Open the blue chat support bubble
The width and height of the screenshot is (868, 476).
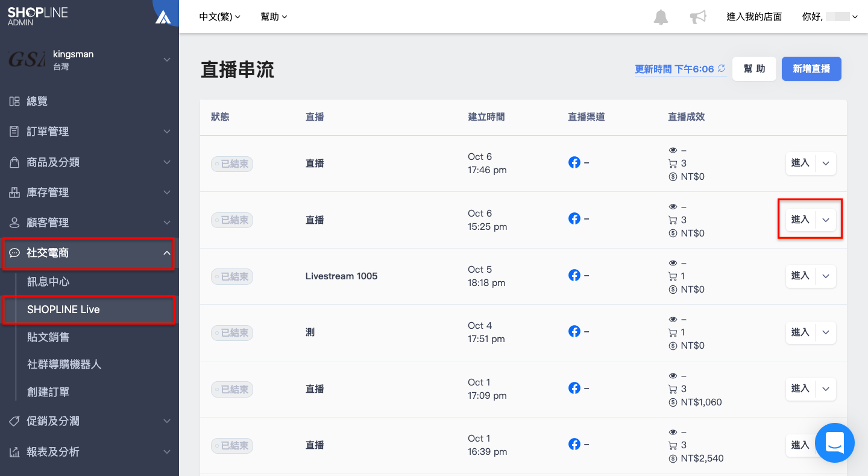[x=835, y=443]
